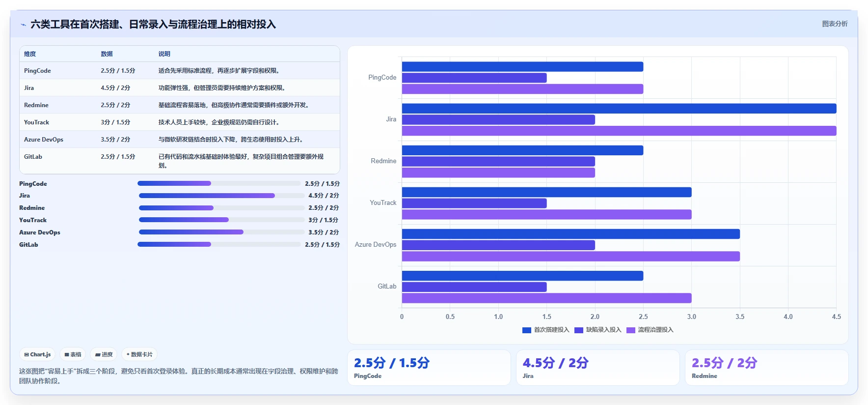Click the GitLab 流程治理投入 bar in the chart
The height and width of the screenshot is (405, 868).
pos(547,298)
